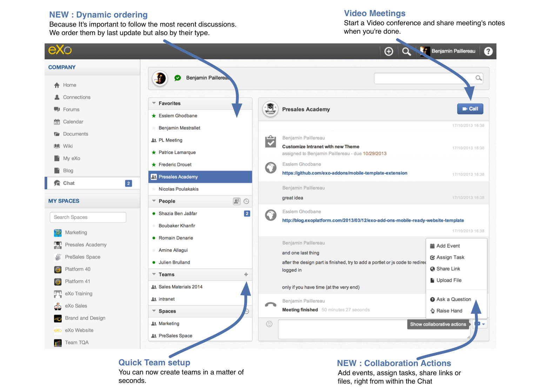Toggle show offline people icon
549x392 pixels.
point(237,201)
